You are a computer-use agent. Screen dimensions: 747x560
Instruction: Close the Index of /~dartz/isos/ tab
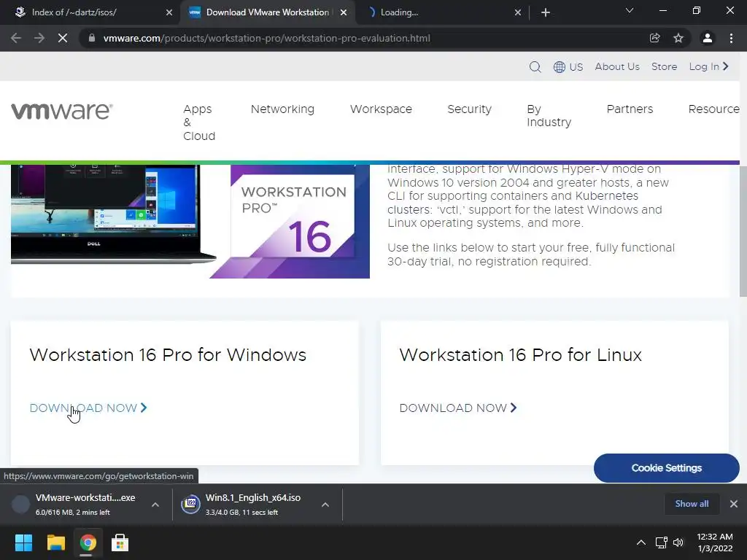point(169,12)
